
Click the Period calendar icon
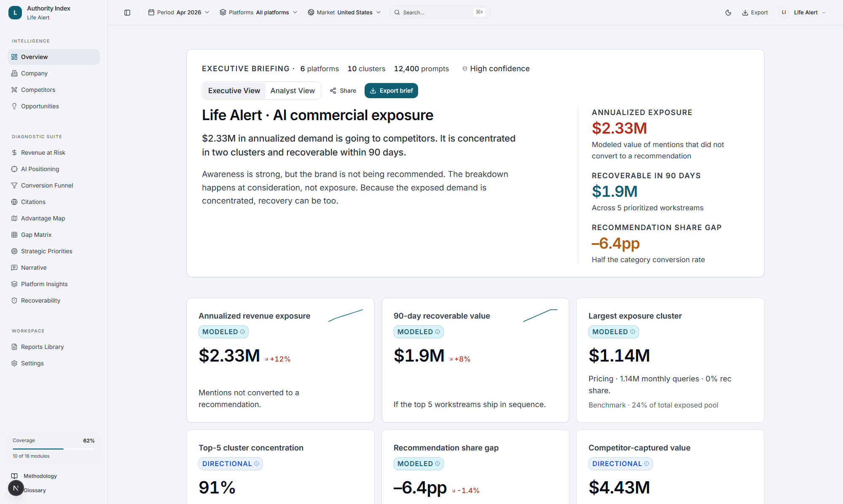pyautogui.click(x=151, y=13)
